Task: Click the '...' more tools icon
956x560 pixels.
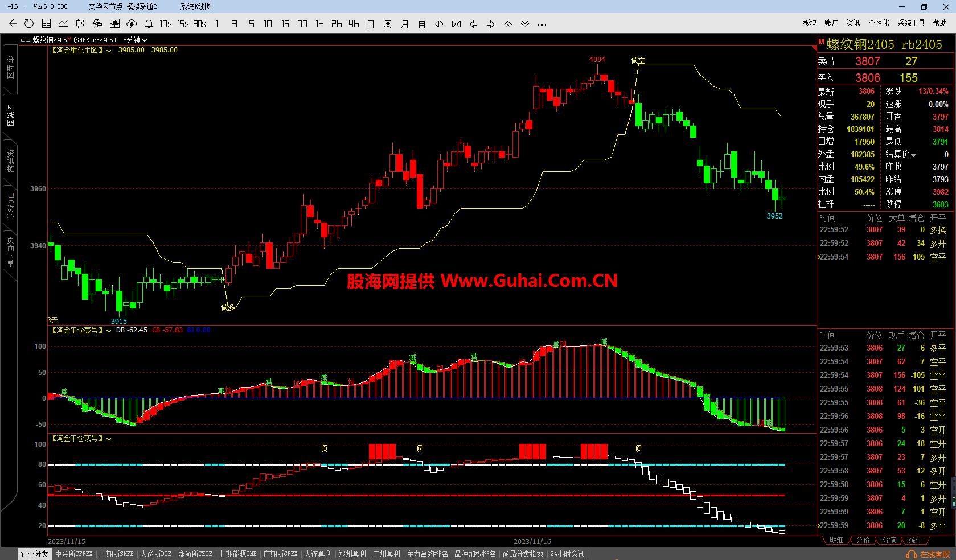Action: click(541, 24)
